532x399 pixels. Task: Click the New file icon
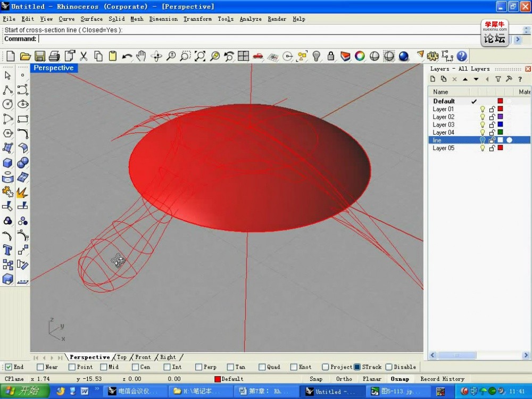pos(11,56)
